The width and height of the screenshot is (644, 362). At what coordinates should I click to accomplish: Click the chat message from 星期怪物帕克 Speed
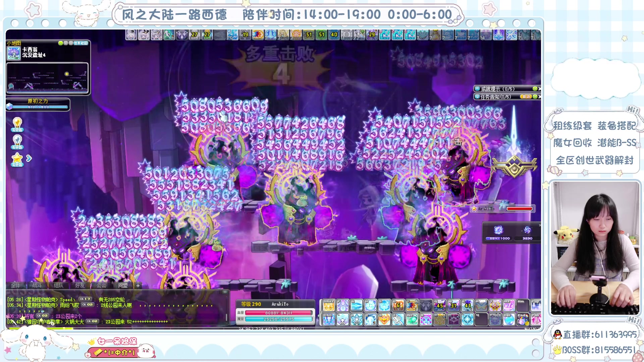point(66,299)
